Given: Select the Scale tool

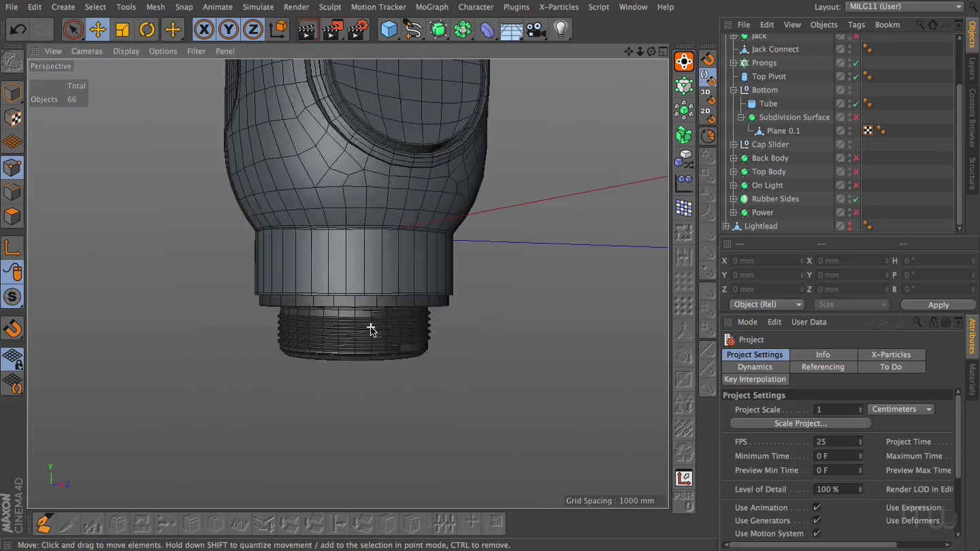Looking at the screenshot, I should pos(122,29).
